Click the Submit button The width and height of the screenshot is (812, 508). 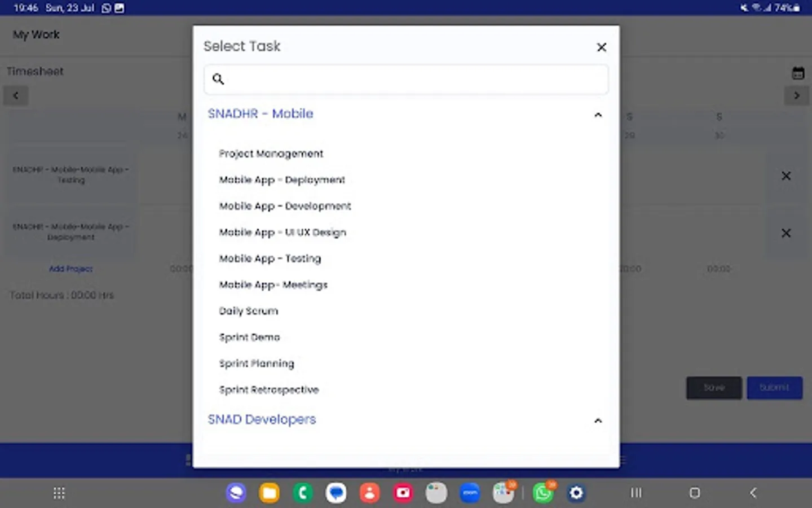(774, 388)
